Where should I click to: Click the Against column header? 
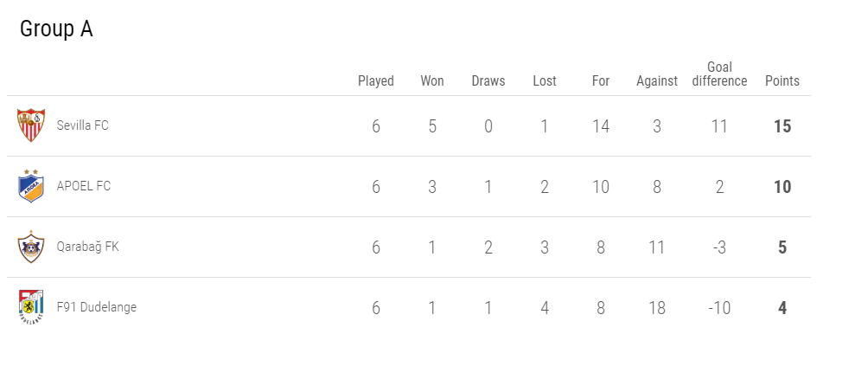pyautogui.click(x=657, y=81)
